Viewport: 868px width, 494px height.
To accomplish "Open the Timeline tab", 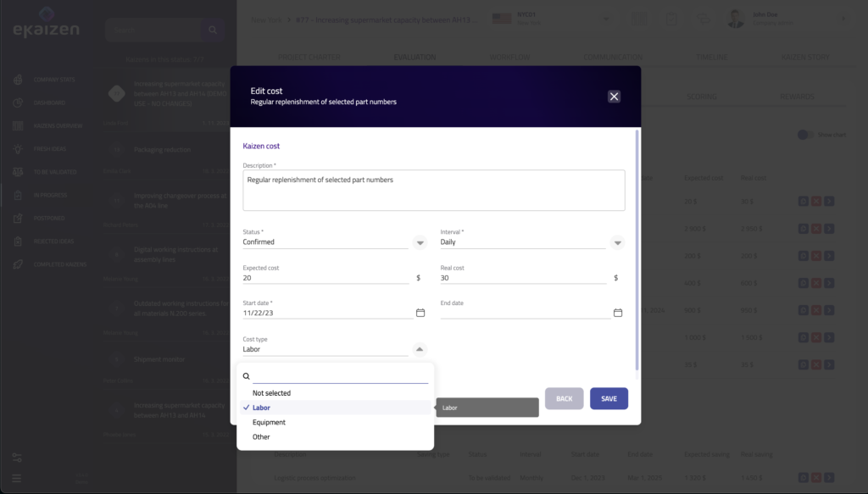I will (x=710, y=55).
